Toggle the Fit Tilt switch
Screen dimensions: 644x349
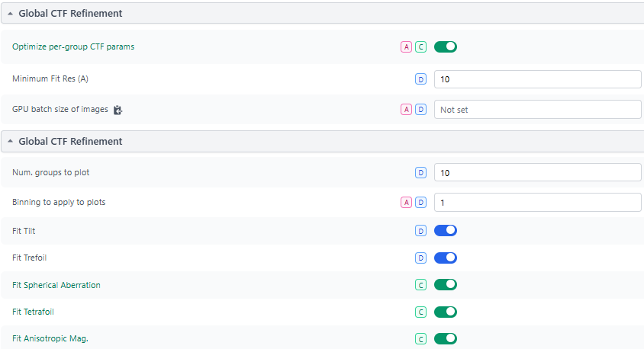click(x=446, y=230)
